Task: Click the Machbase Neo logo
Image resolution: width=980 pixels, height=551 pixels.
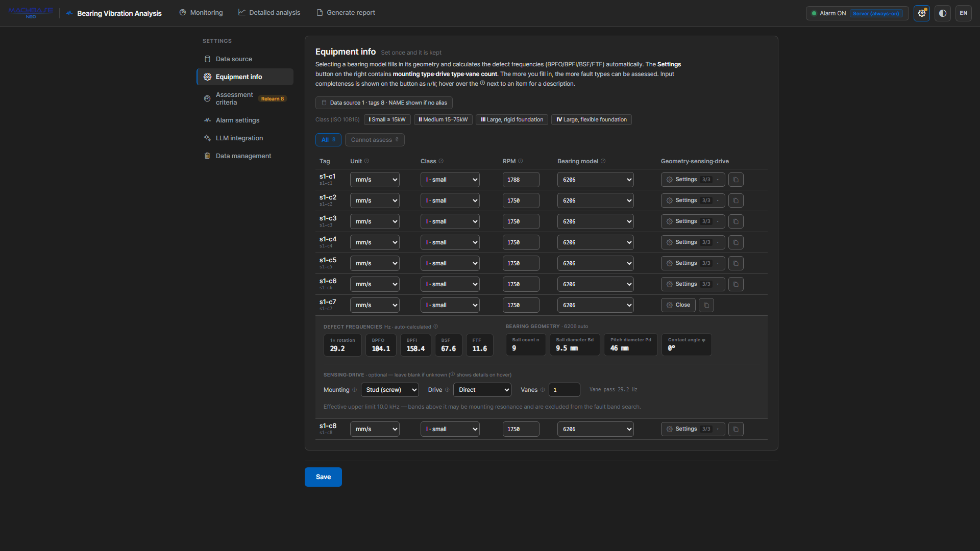Action: (x=31, y=13)
